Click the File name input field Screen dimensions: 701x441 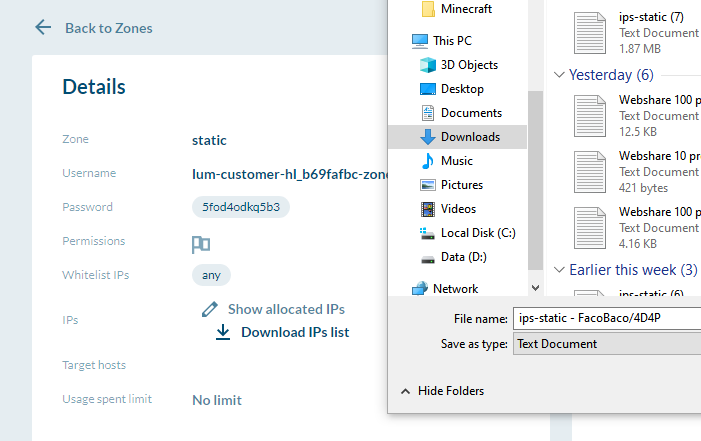pos(607,318)
